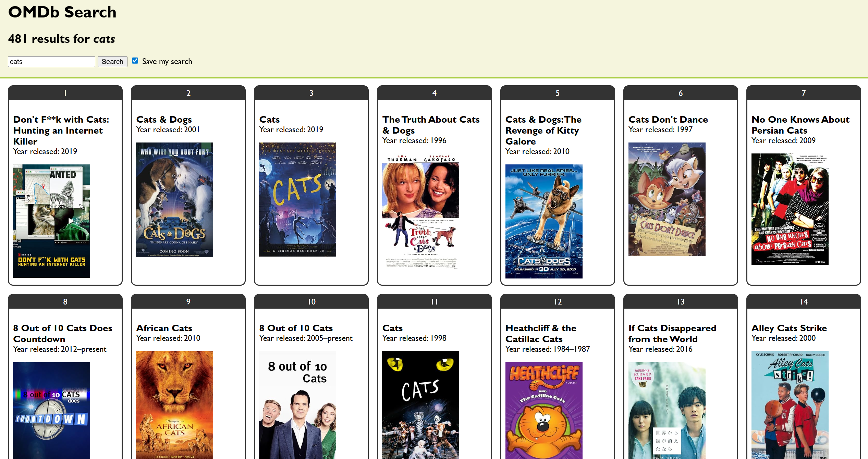
Task: Click the cats search input field
Action: point(51,62)
